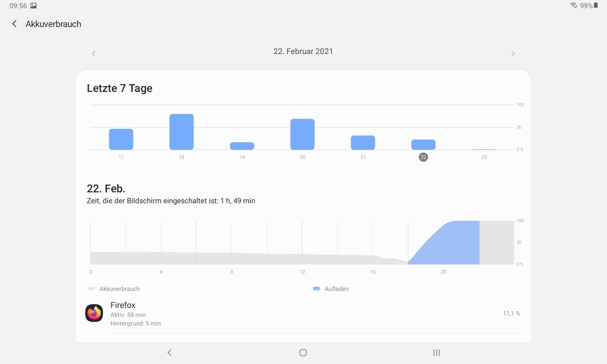Screen dimensions: 607x364
Task: Select the bar for day 21
Action: pyautogui.click(x=363, y=143)
